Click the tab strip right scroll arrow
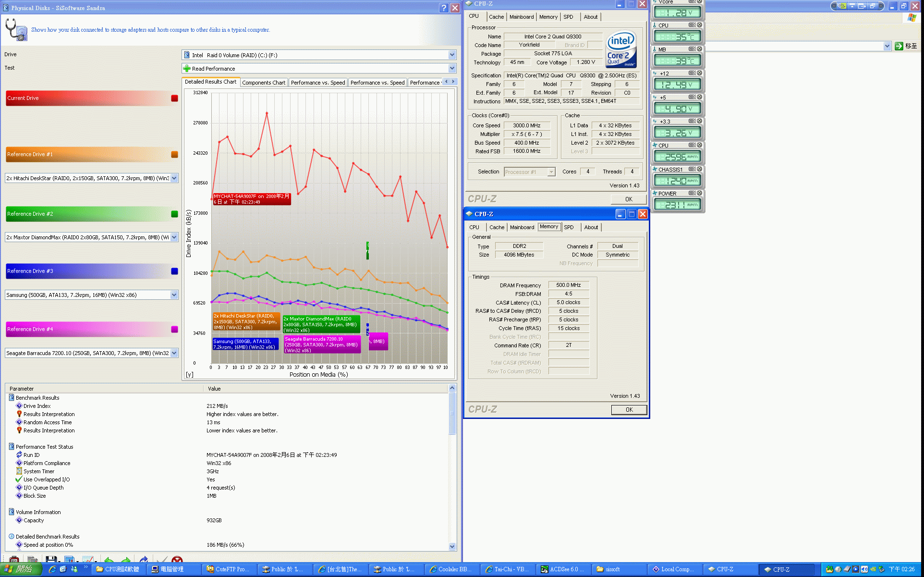This screenshot has width=924, height=577. coord(453,82)
